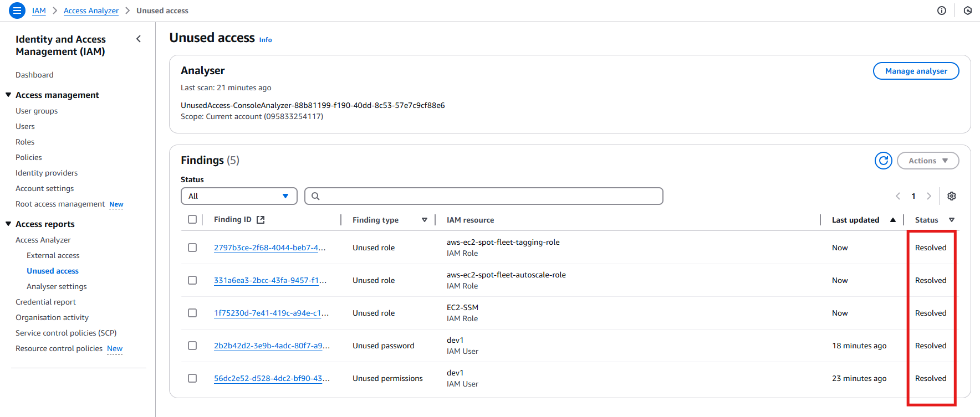Click the Manage analyser button
This screenshot has height=417, width=980.
916,71
